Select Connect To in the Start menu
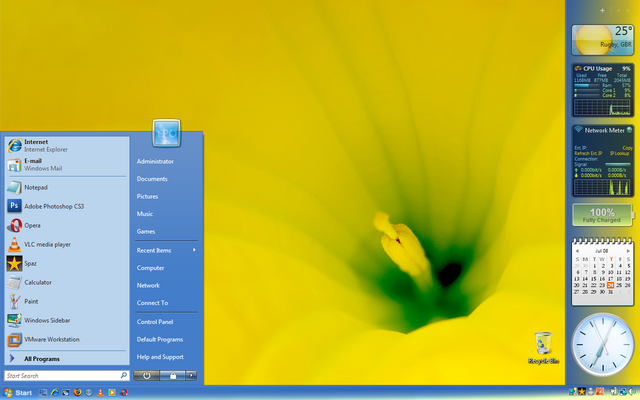 coord(152,303)
